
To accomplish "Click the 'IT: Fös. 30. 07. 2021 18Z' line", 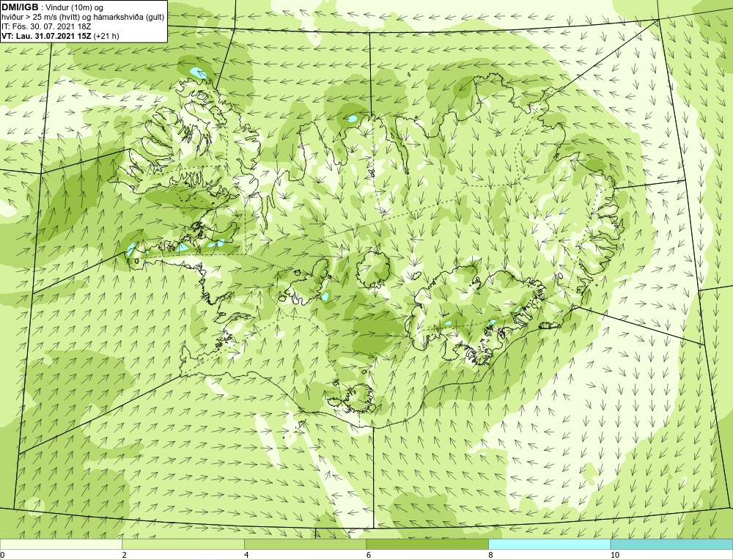I will click(46, 26).
